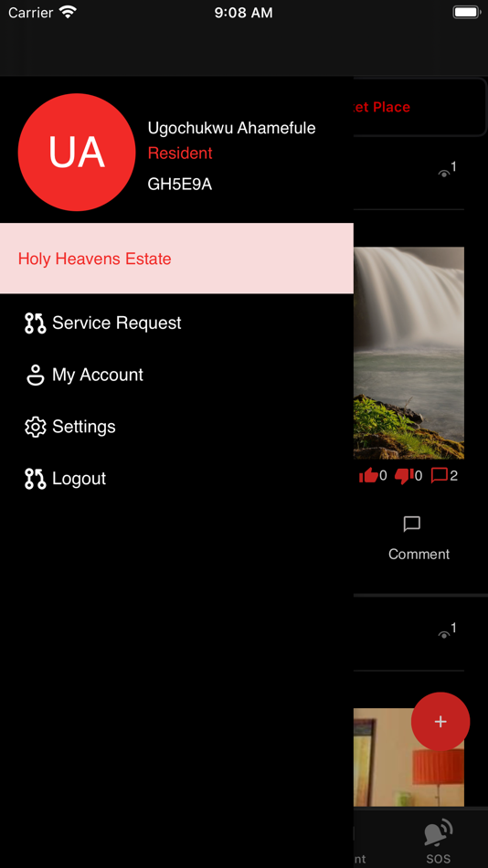Like the waterfall post with thumbs-up
Viewport: 488px width, 868px height.
[368, 475]
